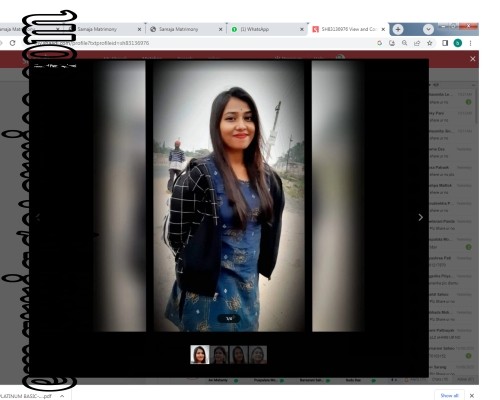Click the Google icon in the address bar
Screen dimensions: 500x400
pyautogui.click(x=379, y=43)
